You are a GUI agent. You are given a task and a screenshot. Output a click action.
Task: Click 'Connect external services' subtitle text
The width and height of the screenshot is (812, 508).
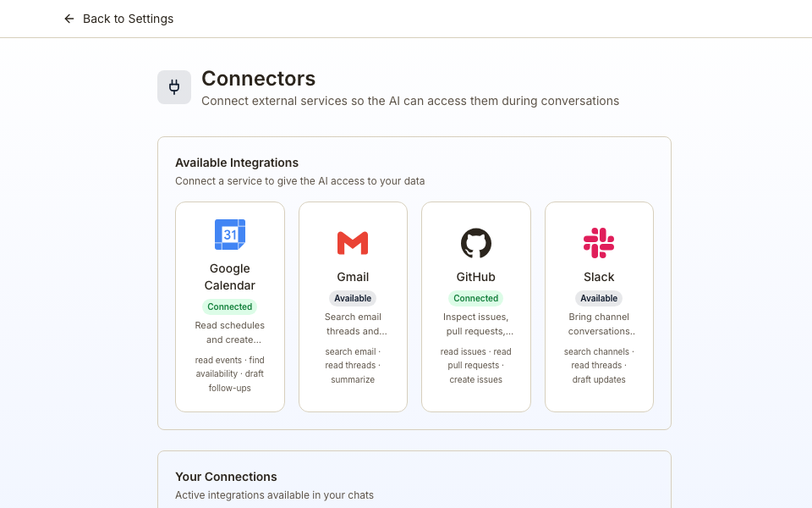[410, 101]
